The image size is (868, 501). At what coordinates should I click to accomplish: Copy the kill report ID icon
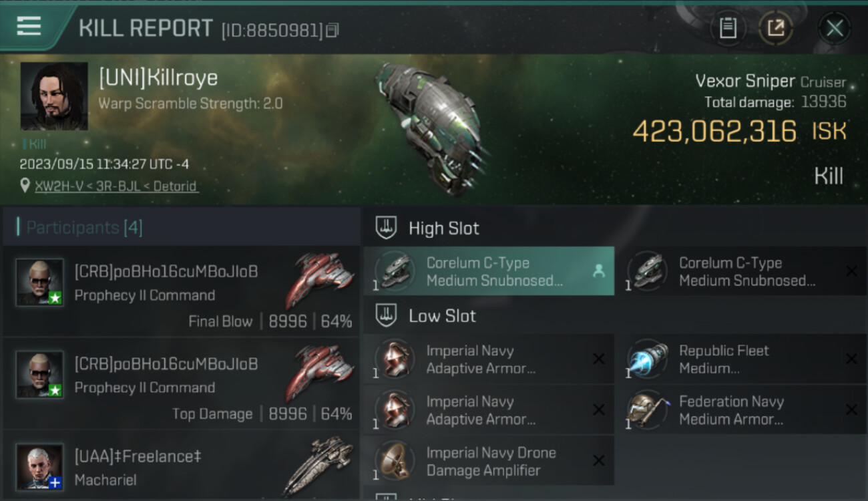(333, 30)
